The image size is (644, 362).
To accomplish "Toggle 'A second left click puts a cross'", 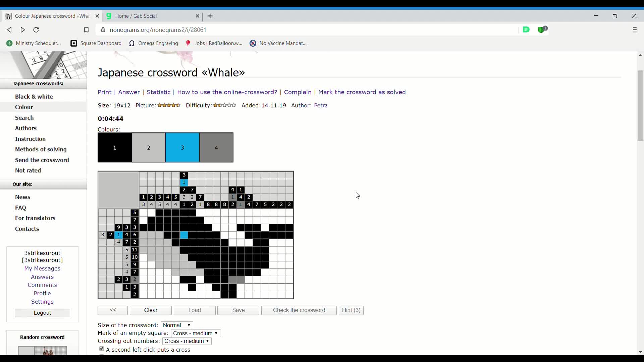I will coord(102,349).
